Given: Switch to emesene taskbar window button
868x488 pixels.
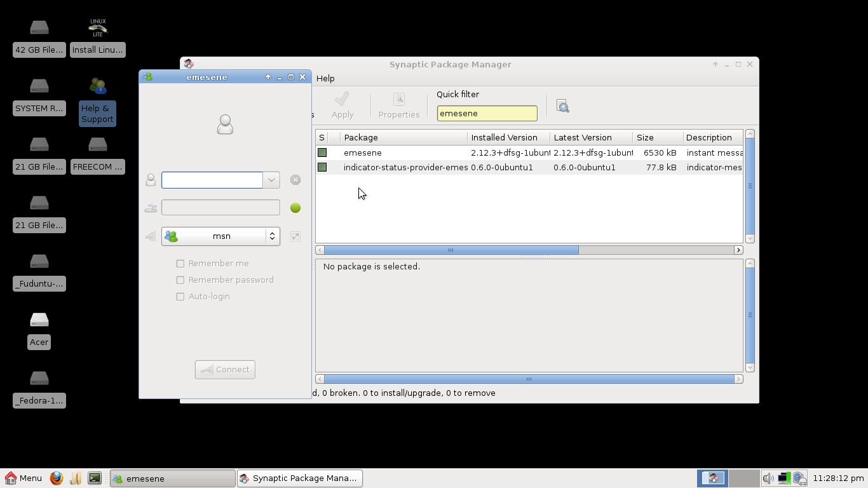Looking at the screenshot, I should pyautogui.click(x=173, y=478).
